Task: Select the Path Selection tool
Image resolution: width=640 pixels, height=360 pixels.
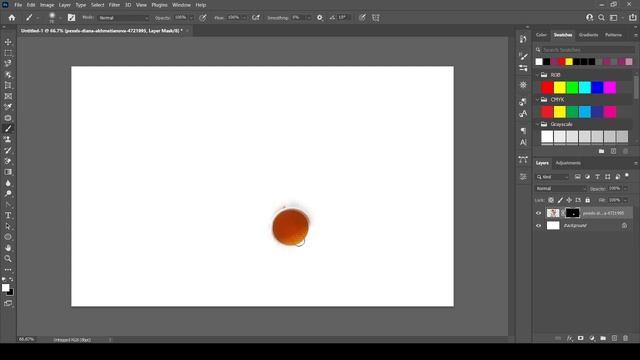Action: (x=8, y=226)
